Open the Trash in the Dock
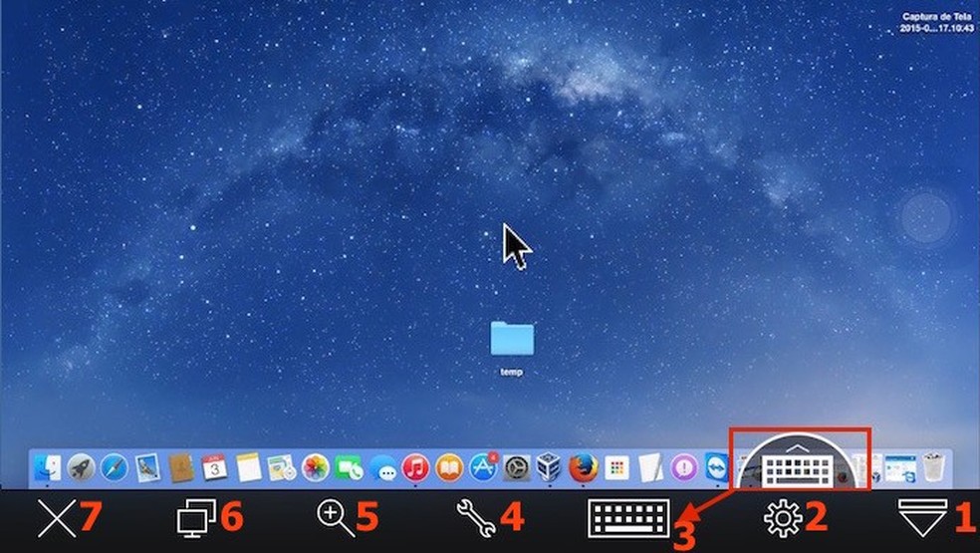980x553 pixels. coord(934,468)
